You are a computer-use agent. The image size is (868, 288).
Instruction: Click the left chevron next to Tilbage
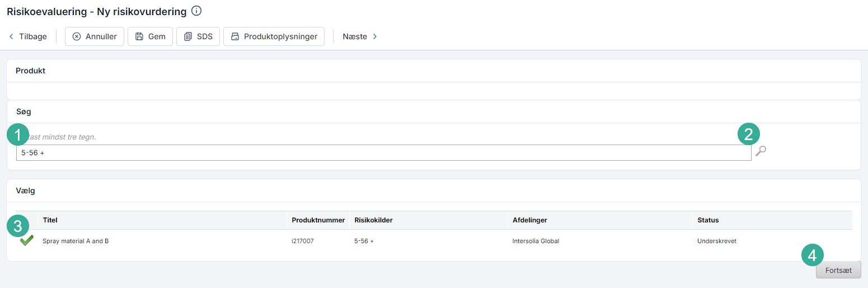tap(11, 36)
